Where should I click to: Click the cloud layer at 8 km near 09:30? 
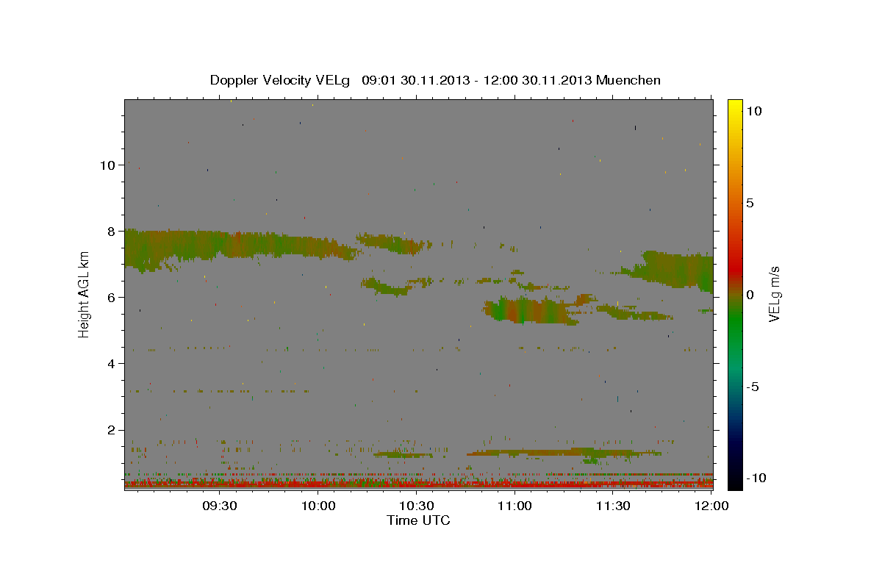[243, 245]
